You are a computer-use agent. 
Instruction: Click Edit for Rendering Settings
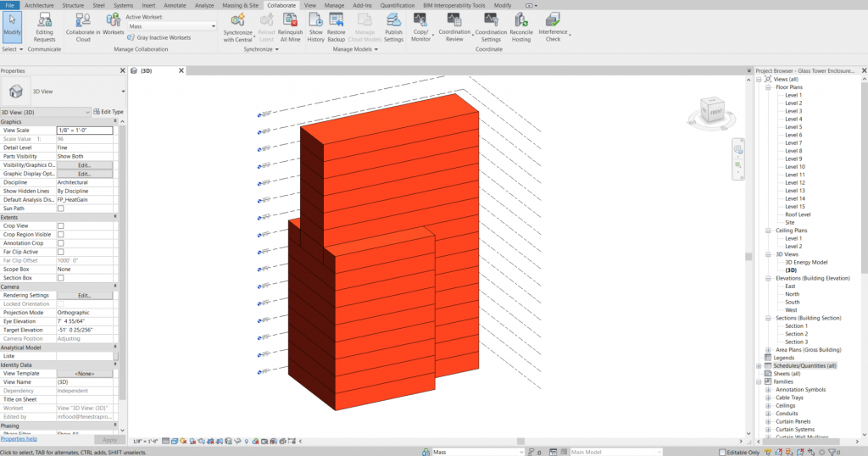click(84, 296)
